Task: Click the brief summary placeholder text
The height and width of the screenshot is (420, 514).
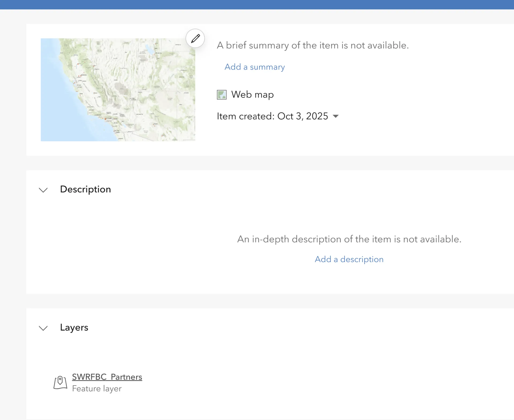Action: (312, 45)
